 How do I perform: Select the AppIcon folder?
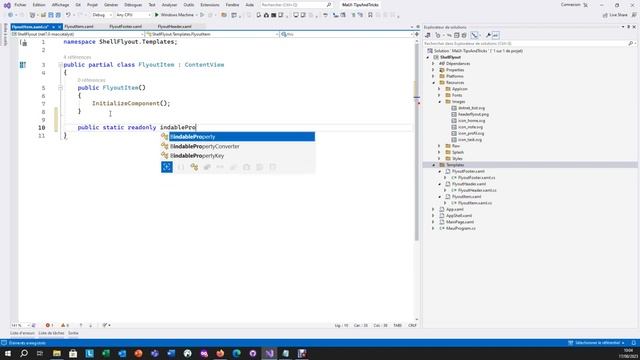click(x=460, y=89)
